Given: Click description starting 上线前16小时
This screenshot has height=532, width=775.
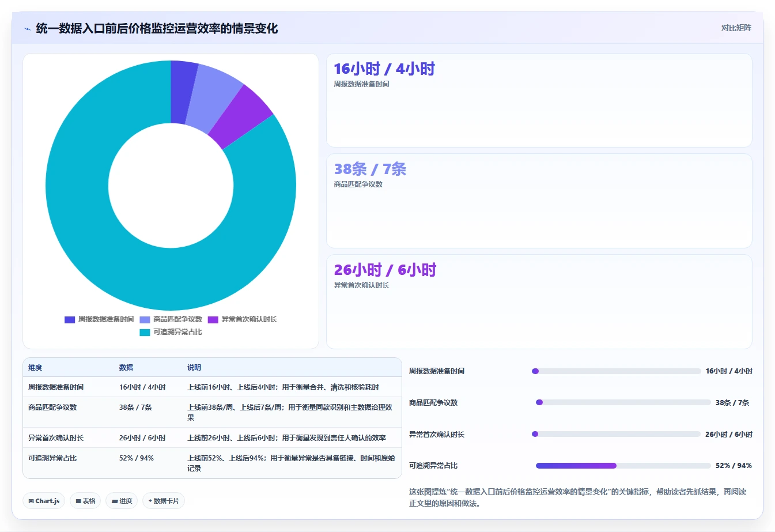Looking at the screenshot, I should coord(283,387).
